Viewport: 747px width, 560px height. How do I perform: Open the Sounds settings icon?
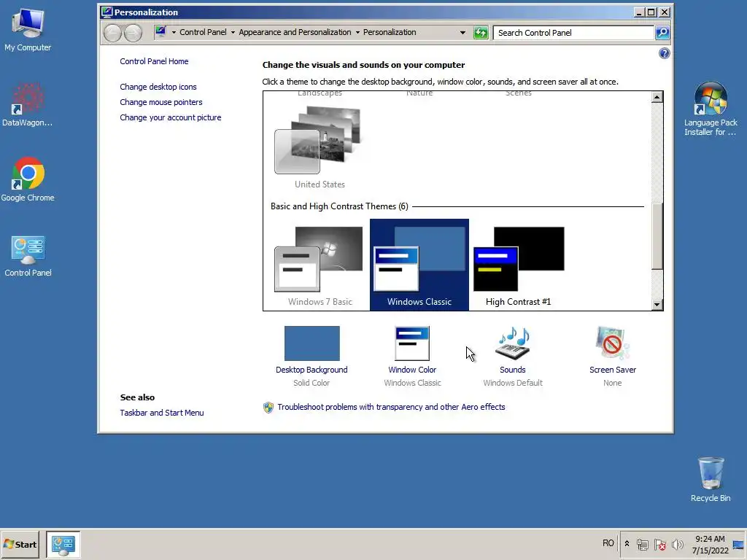coord(513,343)
